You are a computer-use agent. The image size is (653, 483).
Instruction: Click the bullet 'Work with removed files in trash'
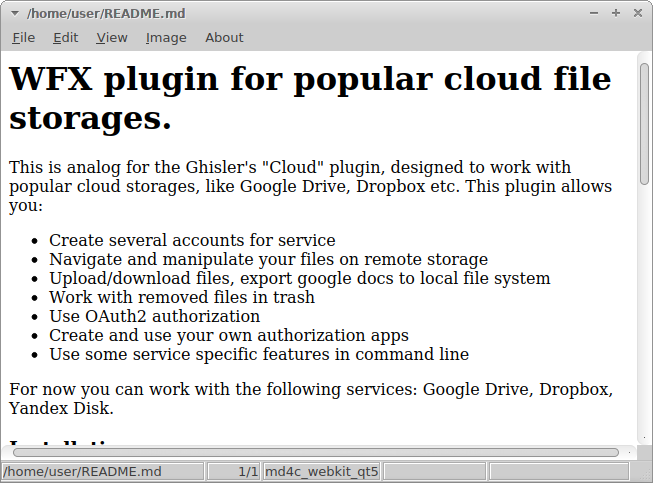tap(182, 297)
